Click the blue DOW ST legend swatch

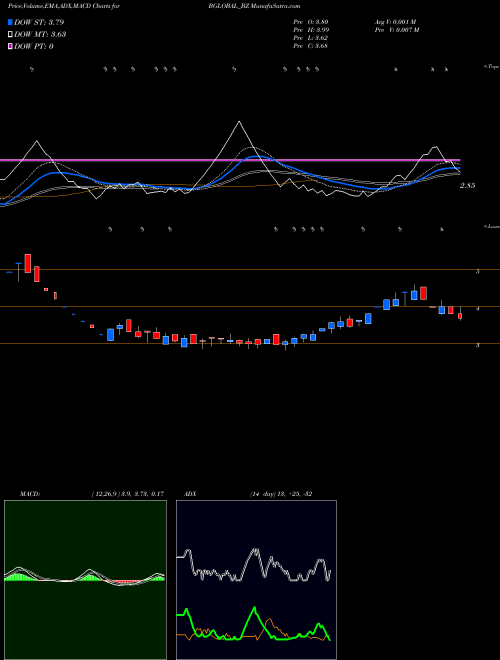coord(10,22)
